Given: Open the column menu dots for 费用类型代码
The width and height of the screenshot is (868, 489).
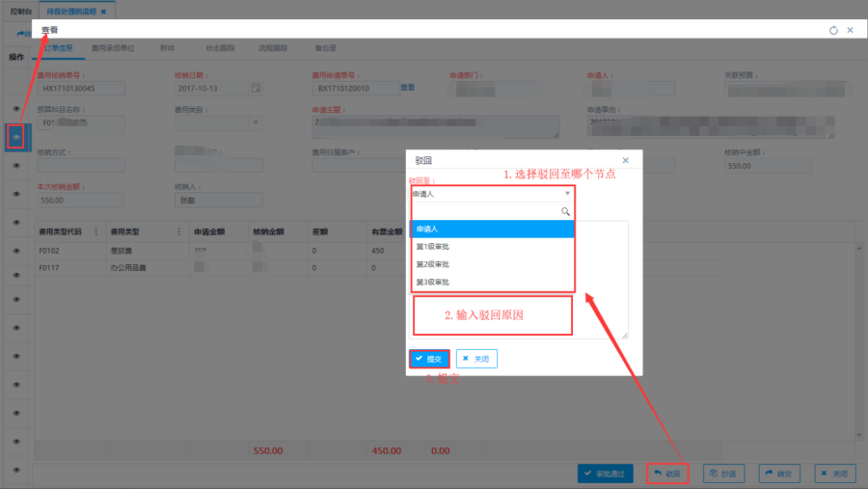Looking at the screenshot, I should (95, 231).
